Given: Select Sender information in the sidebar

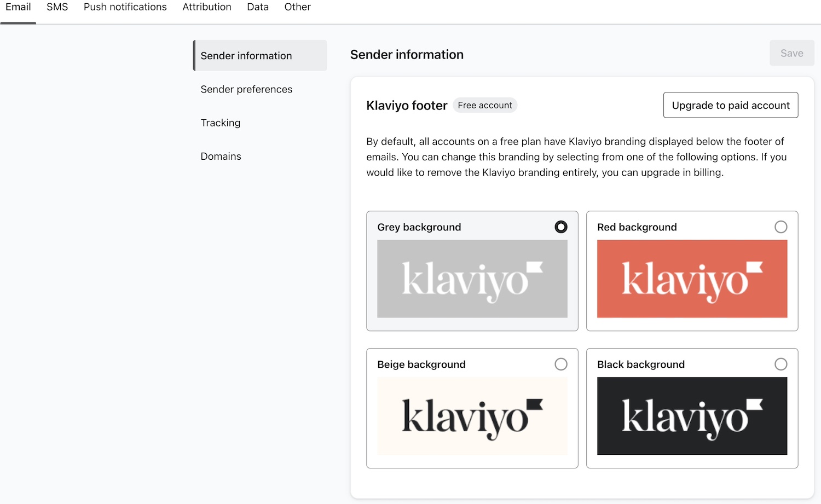Looking at the screenshot, I should click(246, 55).
